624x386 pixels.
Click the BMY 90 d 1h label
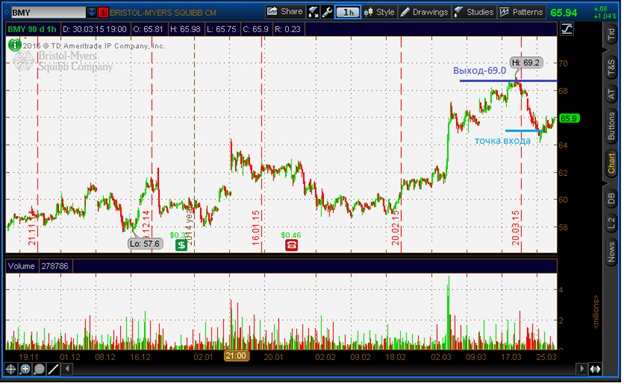pyautogui.click(x=32, y=29)
